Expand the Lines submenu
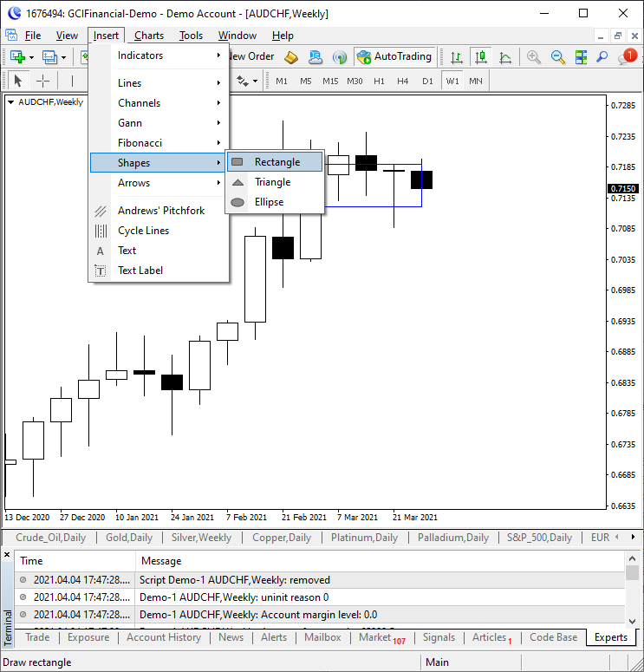The height and width of the screenshot is (672, 644). click(159, 83)
